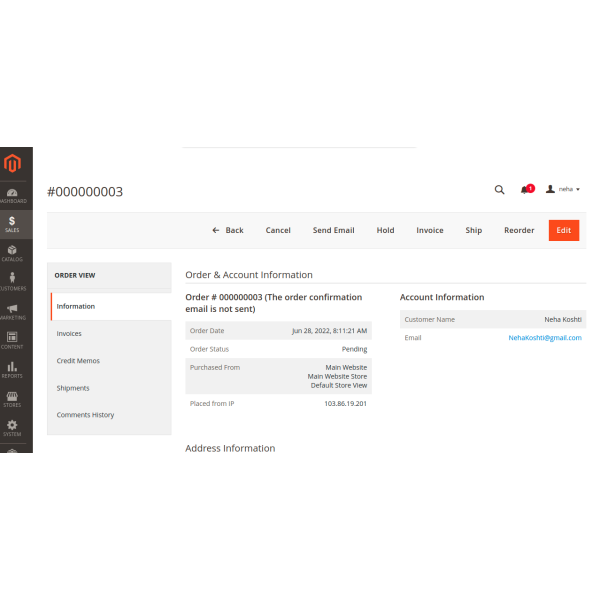The height and width of the screenshot is (600, 600).
Task: Open the Sales sidebar menu
Action: 12,224
